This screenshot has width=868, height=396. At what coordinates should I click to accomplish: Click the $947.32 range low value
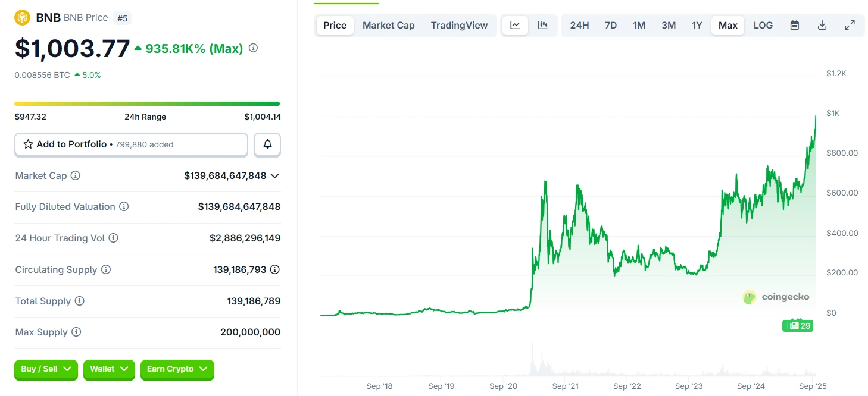pos(30,117)
